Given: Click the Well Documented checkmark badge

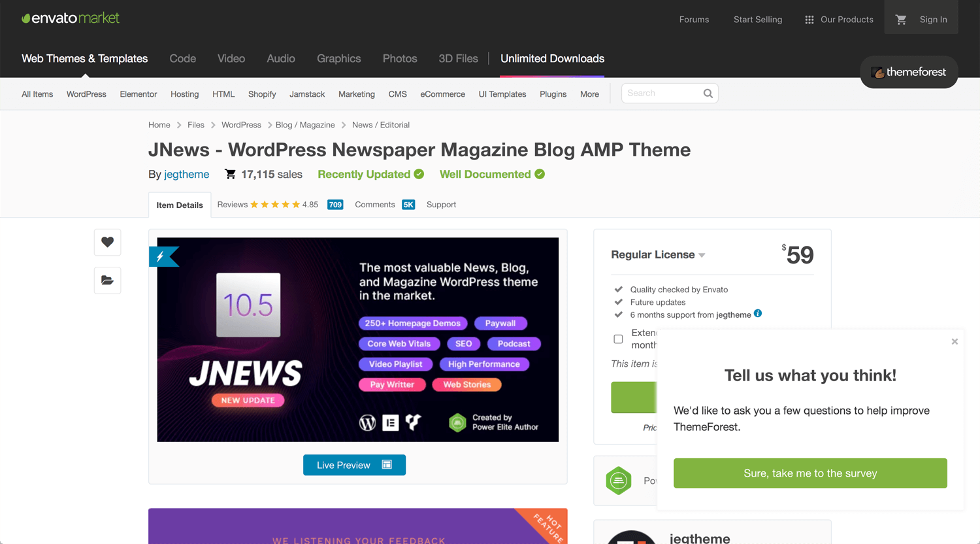Looking at the screenshot, I should [x=540, y=174].
